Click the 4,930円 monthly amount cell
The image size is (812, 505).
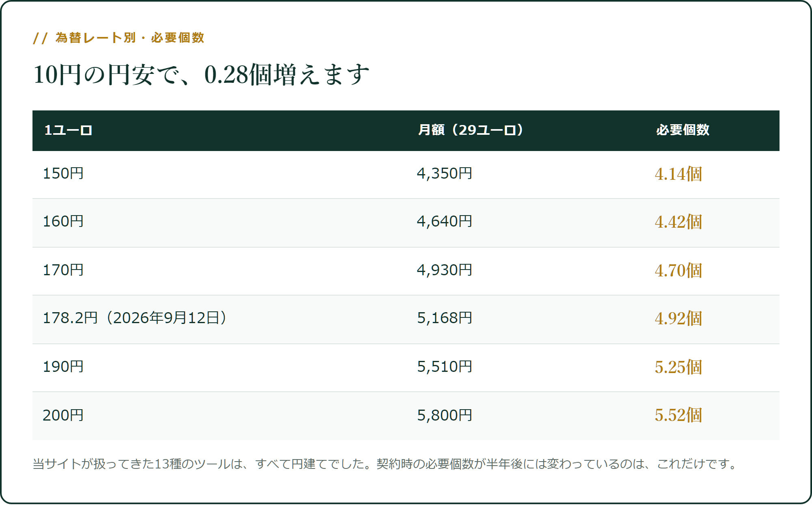[445, 270]
